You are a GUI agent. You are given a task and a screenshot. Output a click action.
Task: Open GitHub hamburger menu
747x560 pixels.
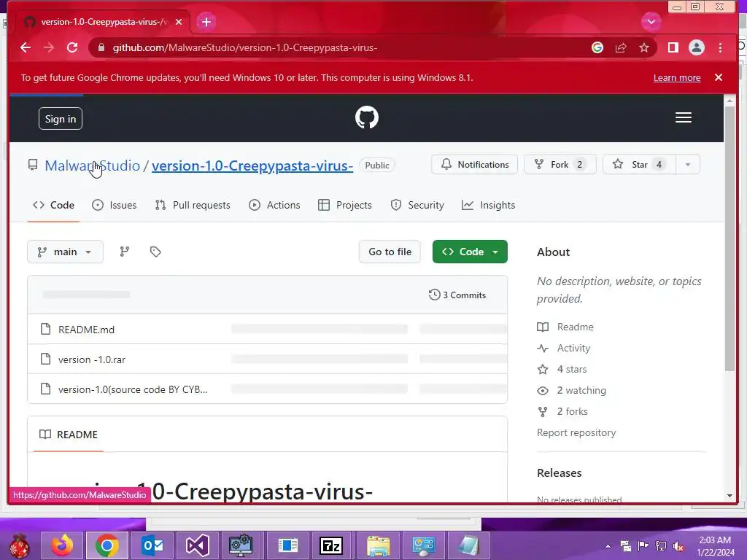click(x=683, y=117)
